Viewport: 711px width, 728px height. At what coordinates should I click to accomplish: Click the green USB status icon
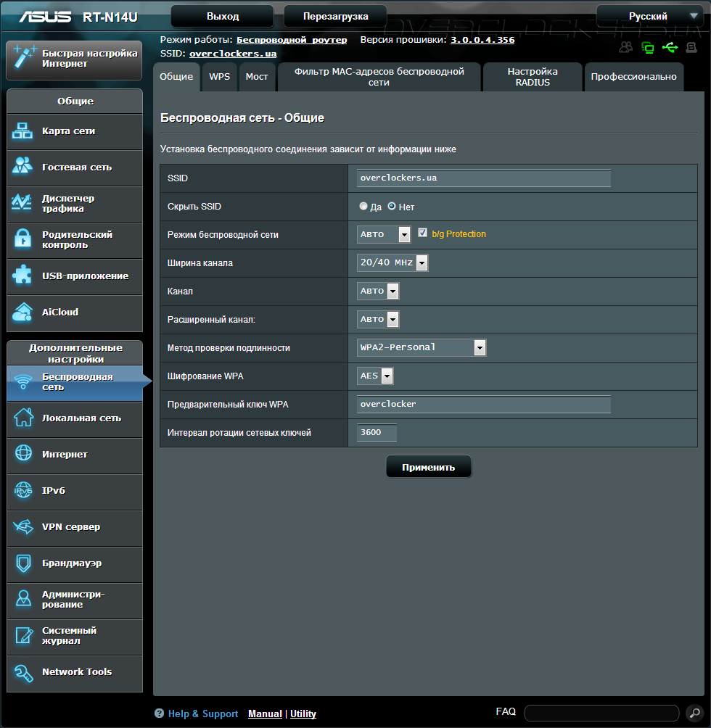pos(670,47)
